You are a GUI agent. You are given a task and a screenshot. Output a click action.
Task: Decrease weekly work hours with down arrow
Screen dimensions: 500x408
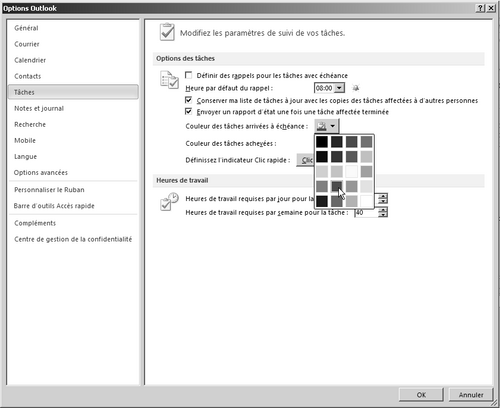[x=383, y=215]
